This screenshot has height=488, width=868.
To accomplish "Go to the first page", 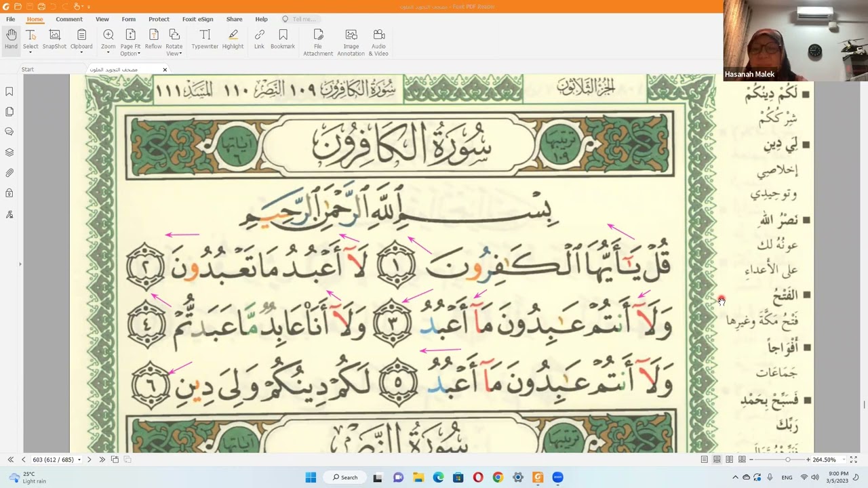I will (10, 460).
